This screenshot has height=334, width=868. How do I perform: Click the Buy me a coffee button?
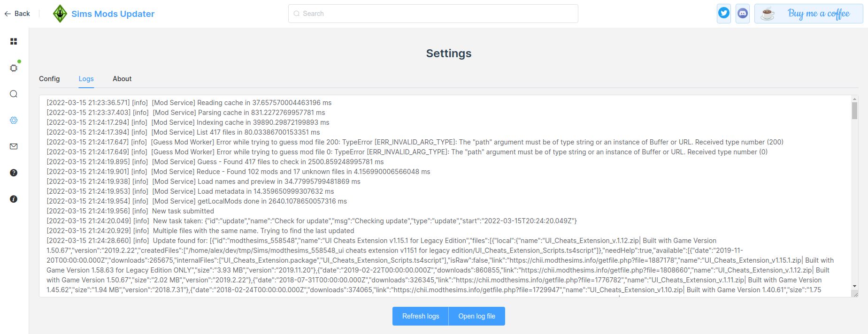click(809, 13)
